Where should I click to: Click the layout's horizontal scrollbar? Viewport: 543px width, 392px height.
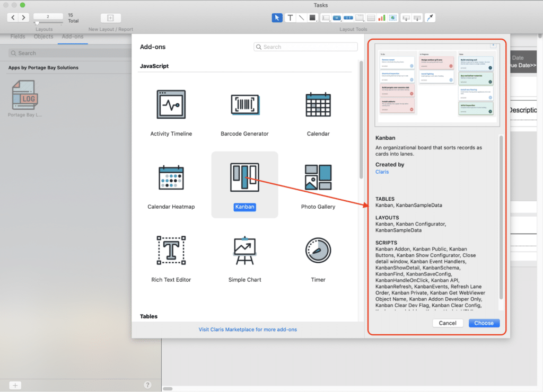point(168,388)
